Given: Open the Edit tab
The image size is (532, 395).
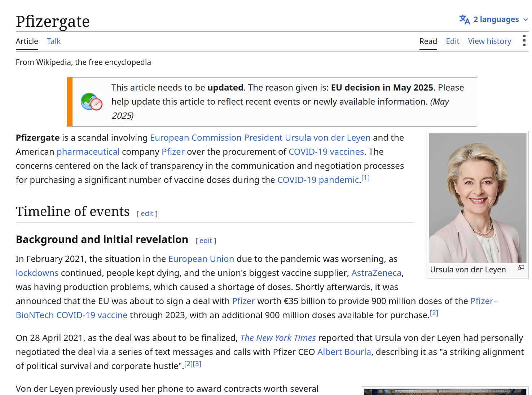Looking at the screenshot, I should point(453,41).
